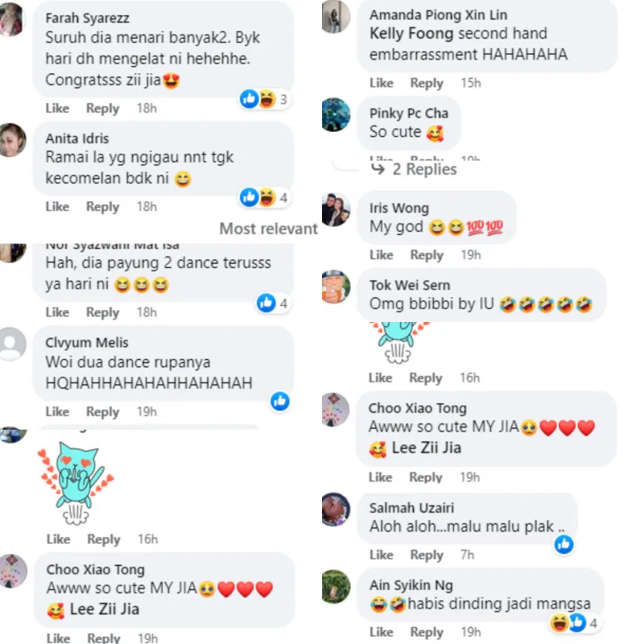Open Anita Idris's profile name link
The width and height of the screenshot is (644, 644).
[x=77, y=138]
